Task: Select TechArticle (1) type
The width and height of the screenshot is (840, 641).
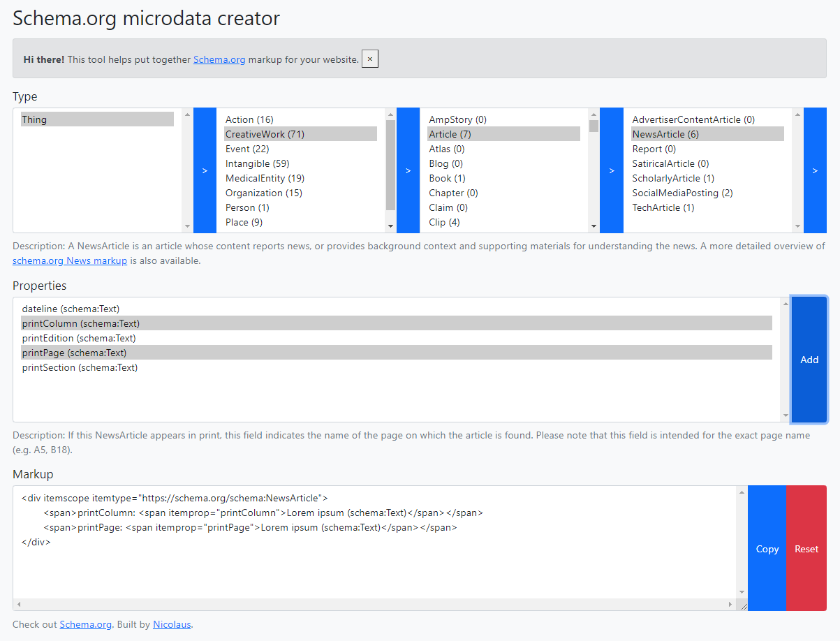Action: click(x=707, y=207)
